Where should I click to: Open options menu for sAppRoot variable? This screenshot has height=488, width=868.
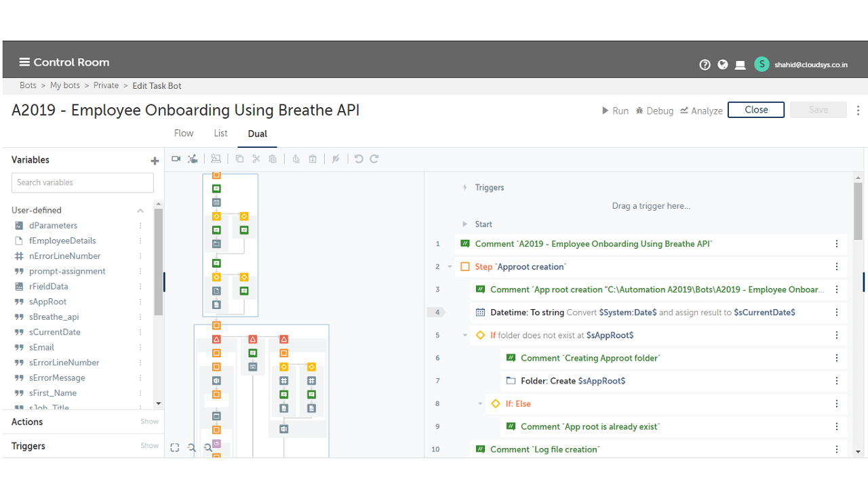pos(140,302)
